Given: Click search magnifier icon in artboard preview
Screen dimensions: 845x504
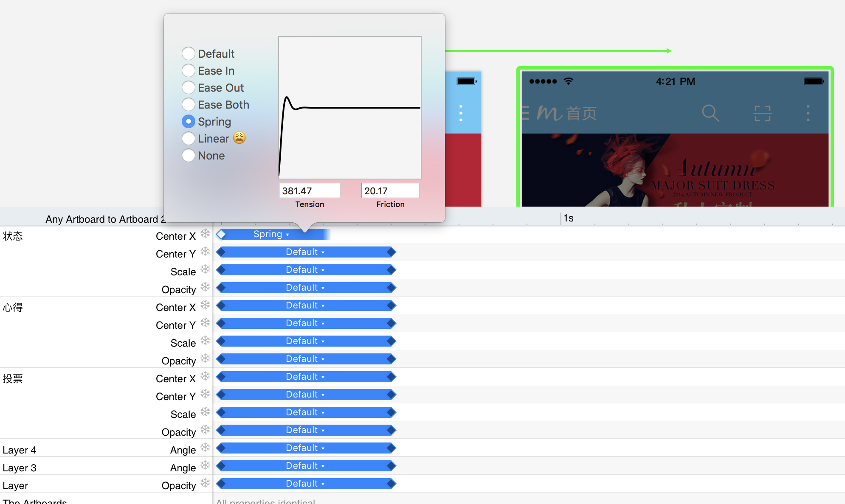Looking at the screenshot, I should pyautogui.click(x=710, y=113).
